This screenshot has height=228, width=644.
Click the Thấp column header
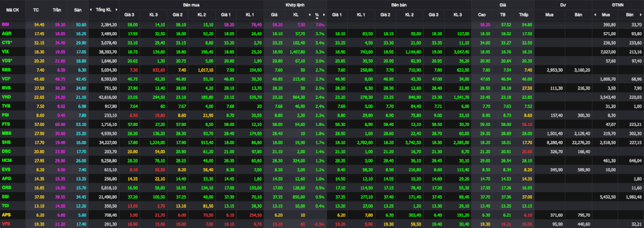point(523,14)
